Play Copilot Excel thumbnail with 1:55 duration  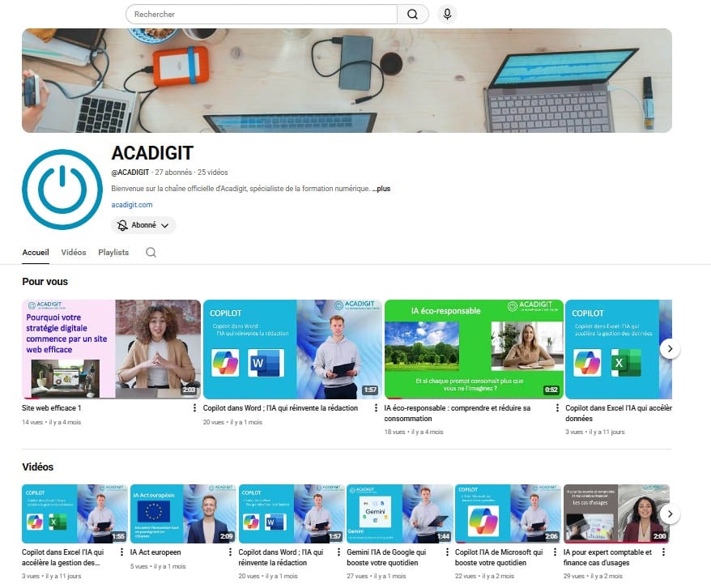pyautogui.click(x=75, y=513)
